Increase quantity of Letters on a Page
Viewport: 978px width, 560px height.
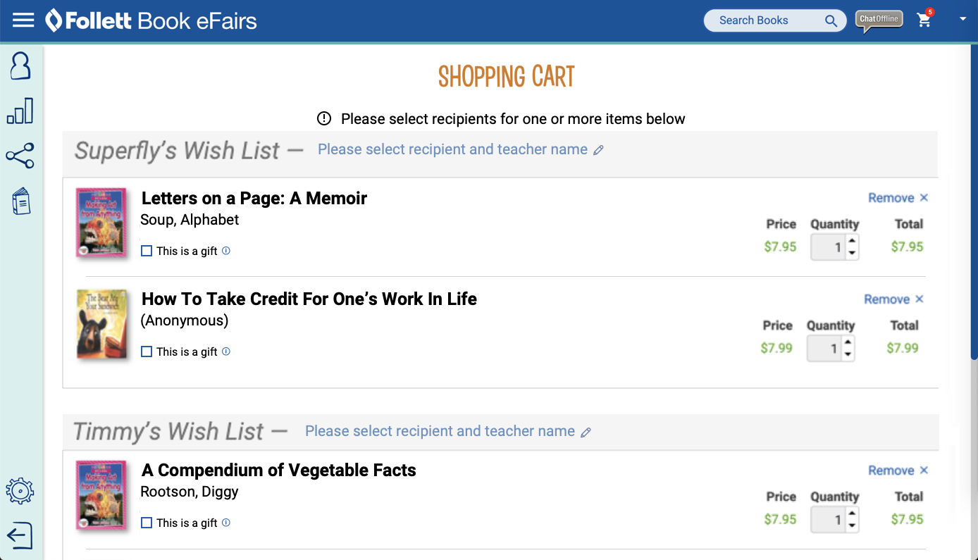pyautogui.click(x=852, y=240)
